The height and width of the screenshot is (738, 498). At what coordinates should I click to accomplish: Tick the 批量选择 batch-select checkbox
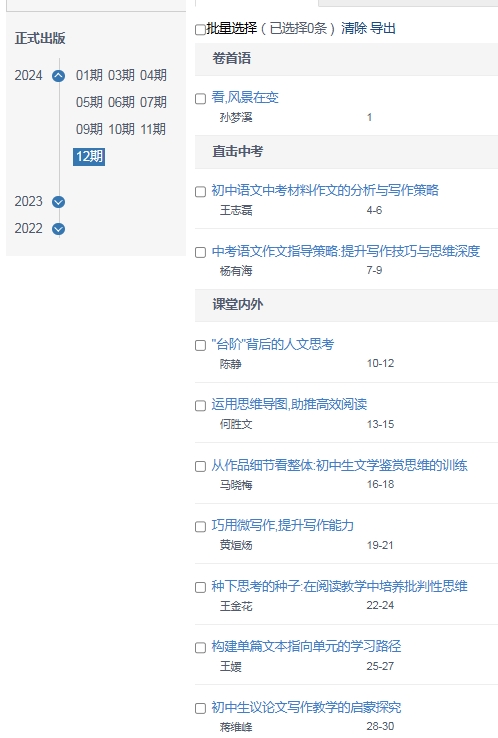coord(200,30)
